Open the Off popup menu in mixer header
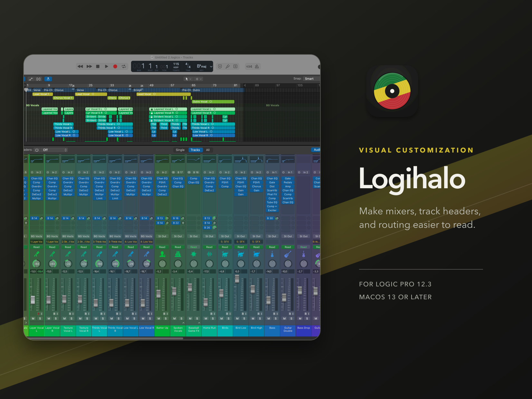The width and height of the screenshot is (532, 399). coord(54,150)
